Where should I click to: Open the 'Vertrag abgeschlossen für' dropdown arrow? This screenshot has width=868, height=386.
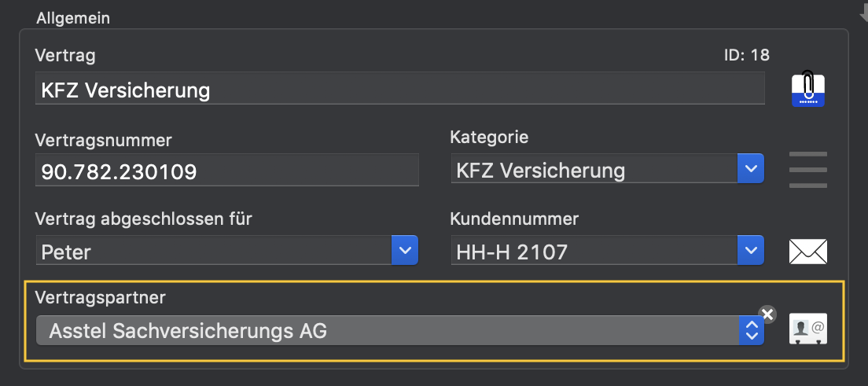point(405,250)
